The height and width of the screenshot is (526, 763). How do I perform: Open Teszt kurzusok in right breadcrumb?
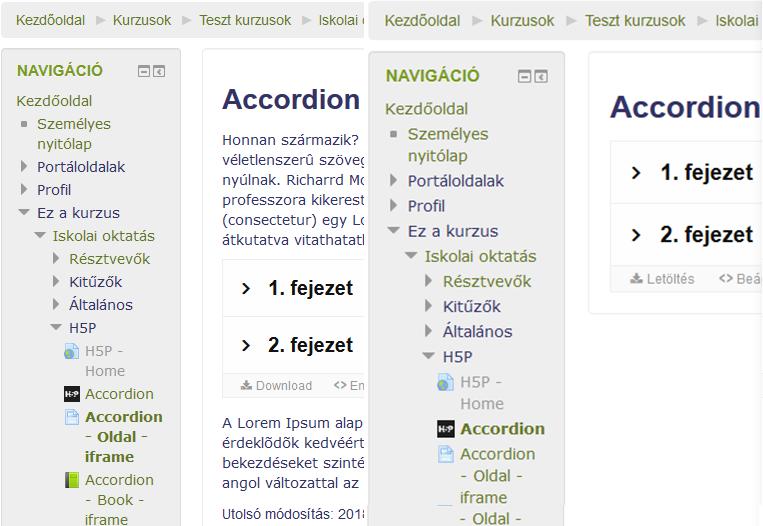tap(635, 21)
